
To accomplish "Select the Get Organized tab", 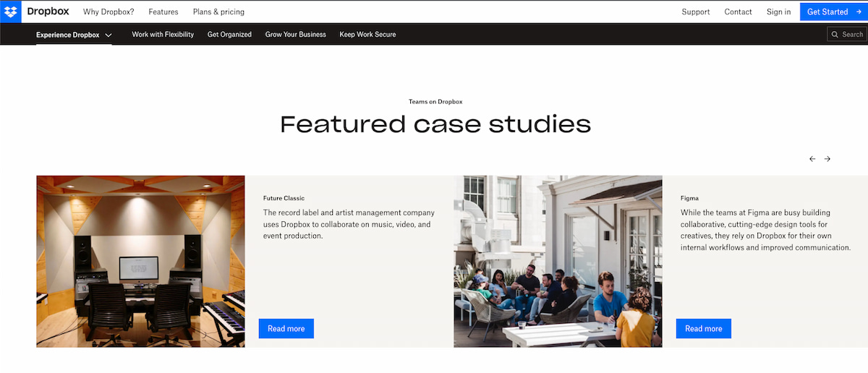I will click(x=229, y=34).
